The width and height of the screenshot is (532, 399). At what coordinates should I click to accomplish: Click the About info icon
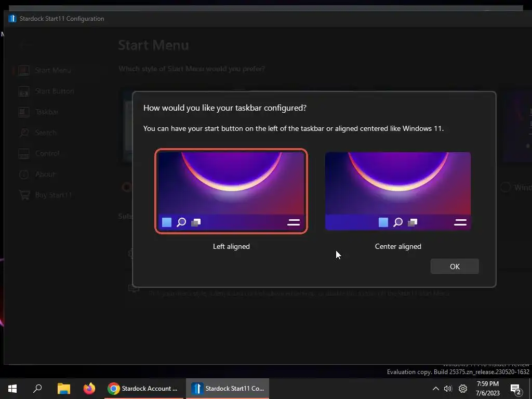[x=24, y=174]
